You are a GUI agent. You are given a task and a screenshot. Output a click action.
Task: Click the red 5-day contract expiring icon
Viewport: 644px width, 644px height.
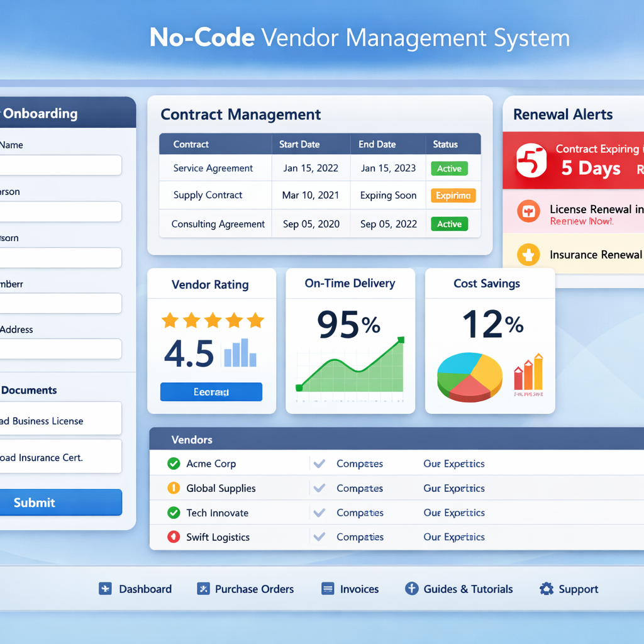tap(531, 160)
